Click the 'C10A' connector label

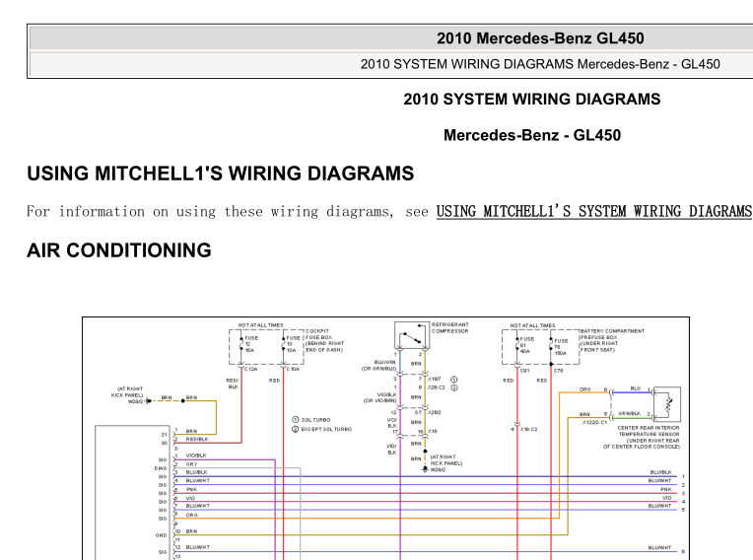click(x=293, y=369)
